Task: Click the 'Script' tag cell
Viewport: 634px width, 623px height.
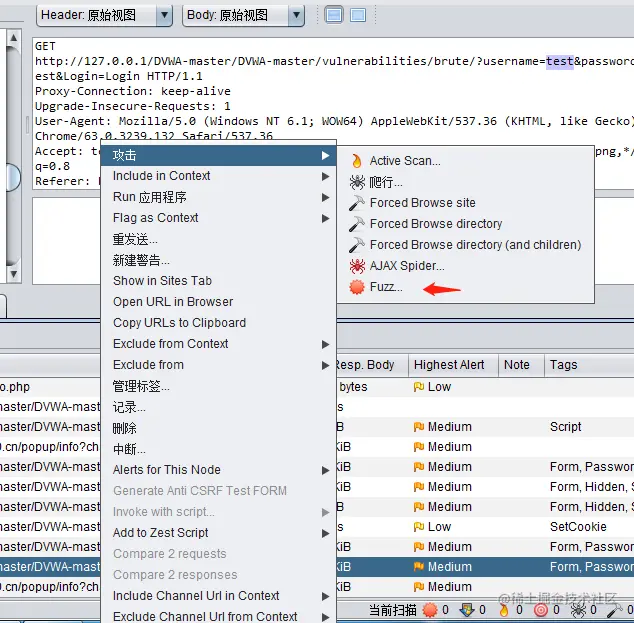Action: [565, 427]
